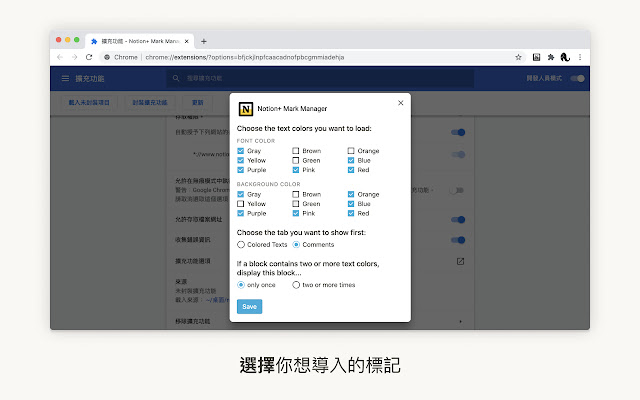The width and height of the screenshot is (640, 400).
Task: Open the Chrome three-dot menu
Action: coord(579,57)
